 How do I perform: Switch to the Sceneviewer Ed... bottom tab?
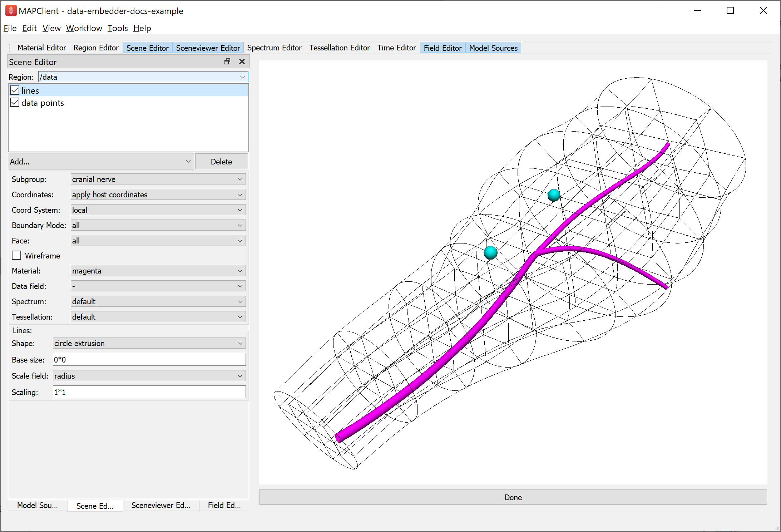[161, 505]
